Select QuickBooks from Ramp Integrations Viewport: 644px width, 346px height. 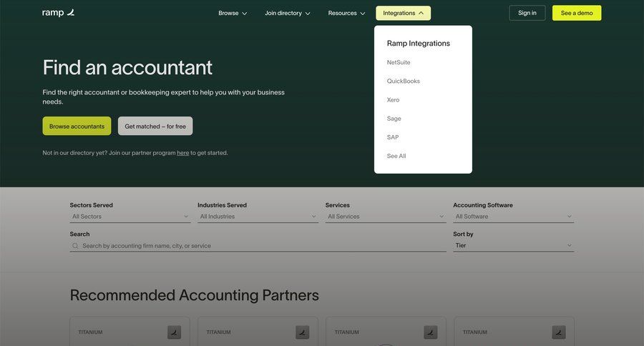tap(404, 81)
